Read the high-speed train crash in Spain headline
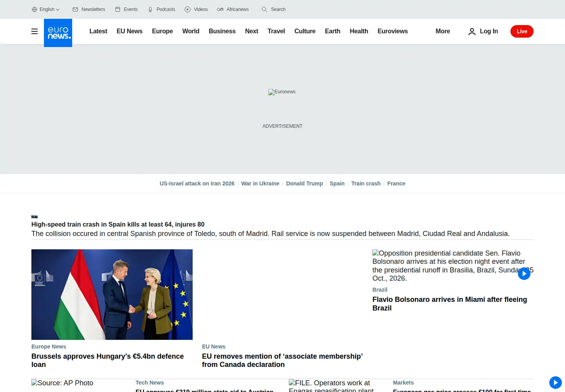 [118, 224]
